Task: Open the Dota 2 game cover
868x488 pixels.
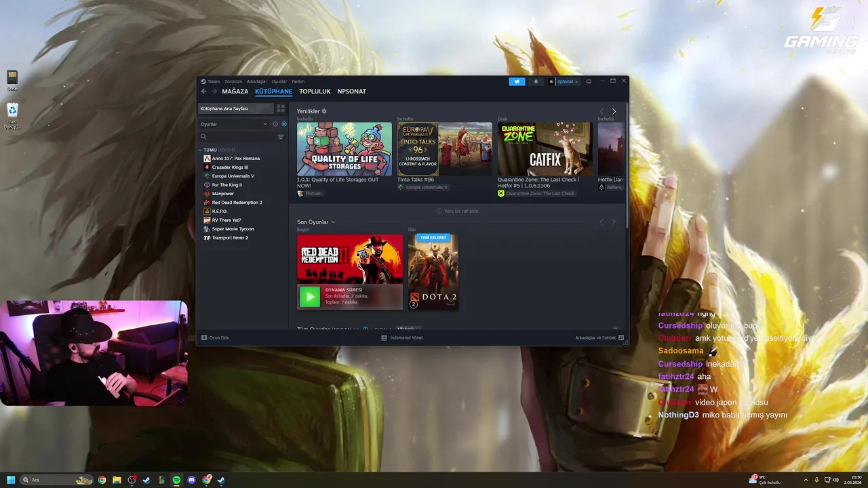Action: [x=433, y=272]
